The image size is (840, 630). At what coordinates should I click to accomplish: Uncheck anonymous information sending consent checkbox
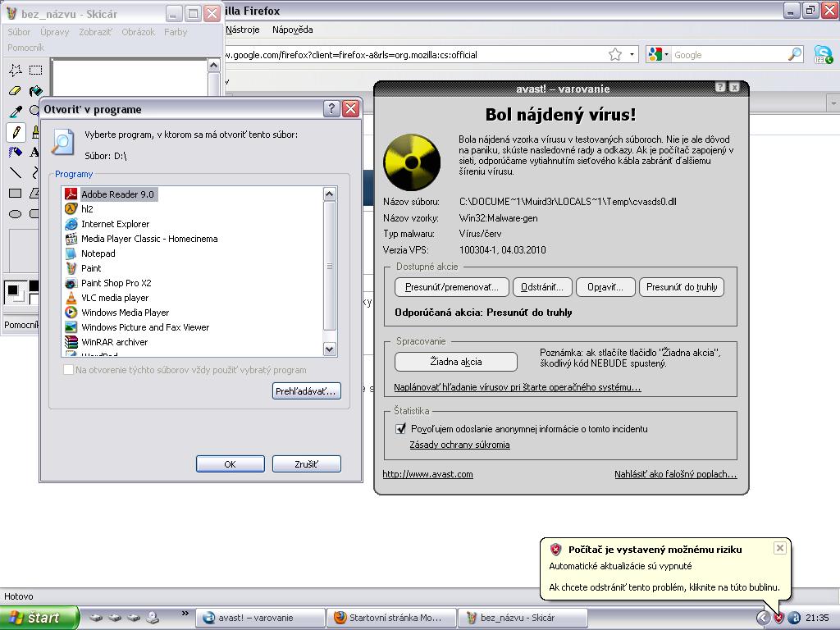tap(400, 429)
